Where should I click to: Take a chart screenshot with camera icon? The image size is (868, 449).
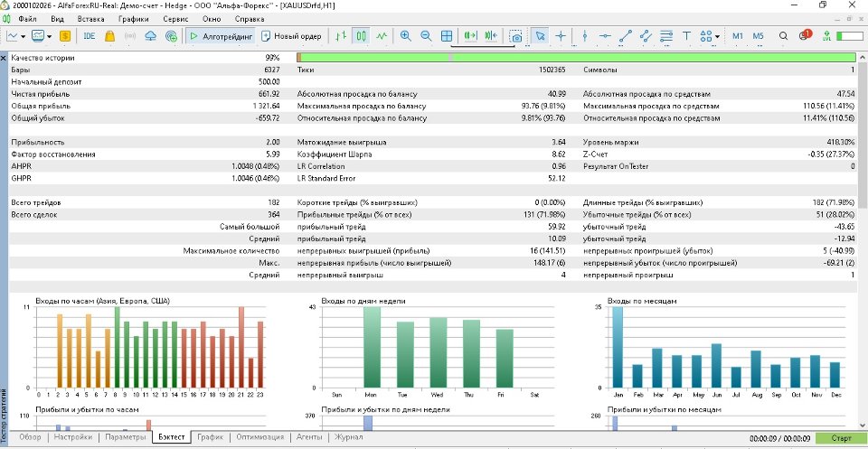pos(515,36)
